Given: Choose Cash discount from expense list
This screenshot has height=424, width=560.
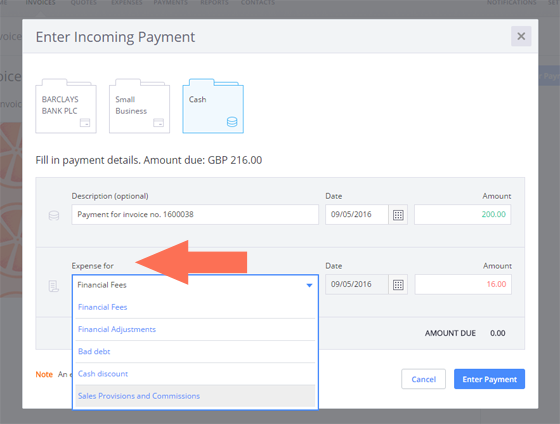Looking at the screenshot, I should tap(195, 374).
